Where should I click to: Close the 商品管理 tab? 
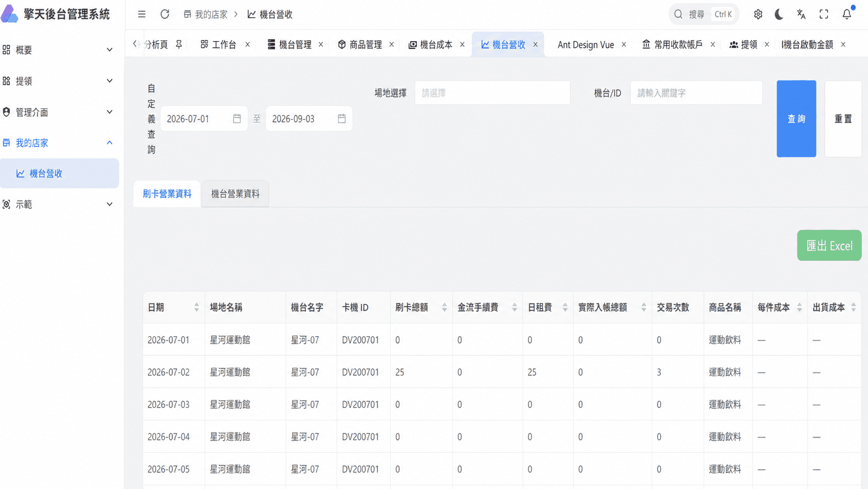click(x=391, y=45)
